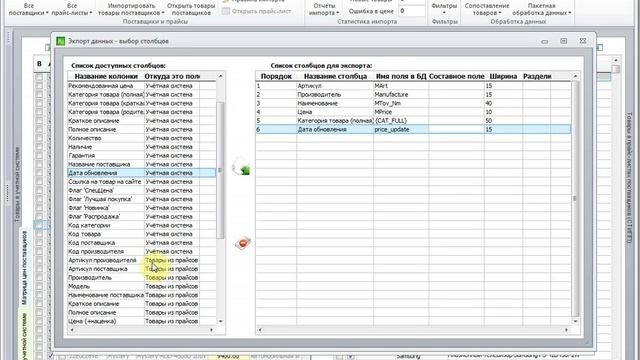Select export row 2 'Производитель'
The width and height of the screenshot is (640, 360).
[x=413, y=94]
